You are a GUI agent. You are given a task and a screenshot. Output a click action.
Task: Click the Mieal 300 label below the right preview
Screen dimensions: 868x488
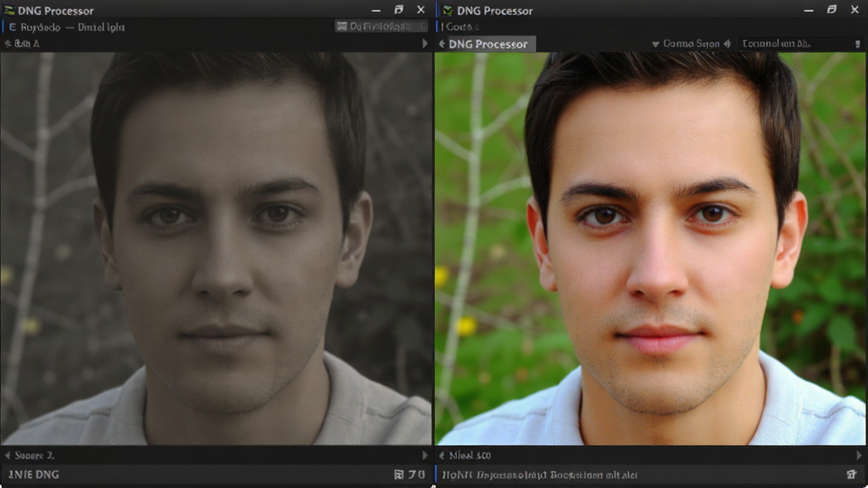click(470, 455)
